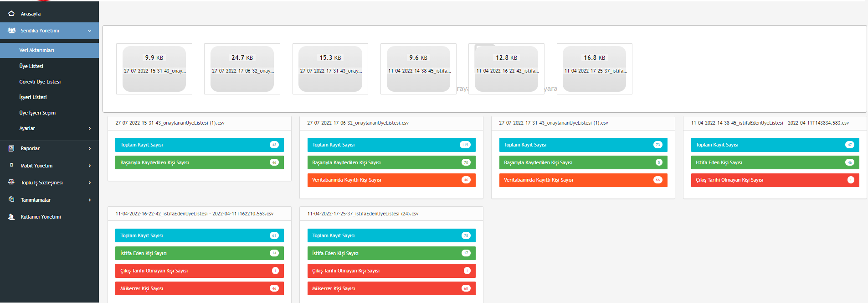Expand the Raporlar menu arrow
868x303 pixels.
(90, 149)
